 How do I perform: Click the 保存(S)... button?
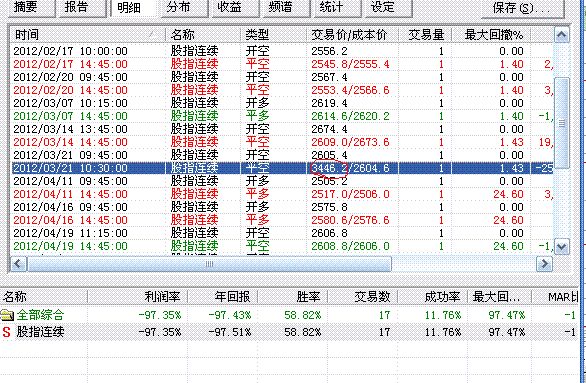coord(522,8)
